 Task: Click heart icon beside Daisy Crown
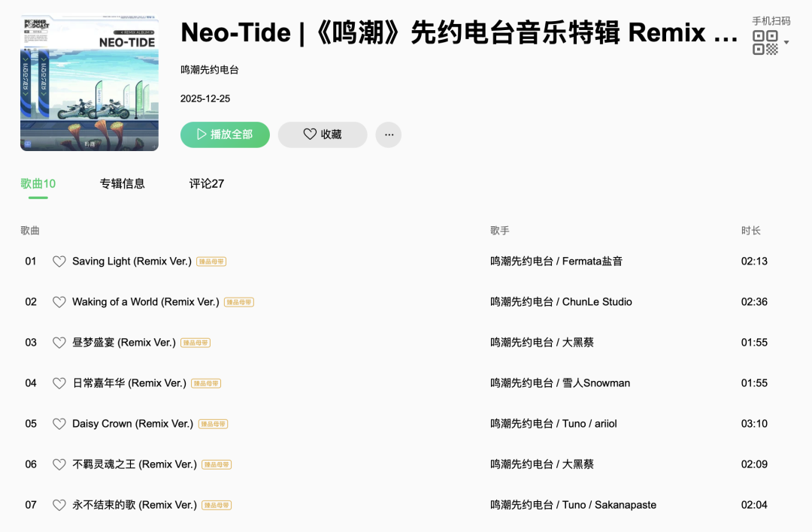[x=59, y=424]
